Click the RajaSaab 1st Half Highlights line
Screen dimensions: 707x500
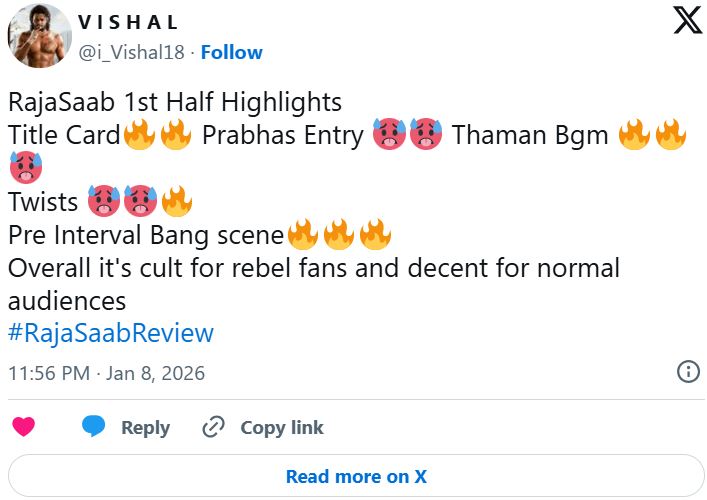pos(175,102)
